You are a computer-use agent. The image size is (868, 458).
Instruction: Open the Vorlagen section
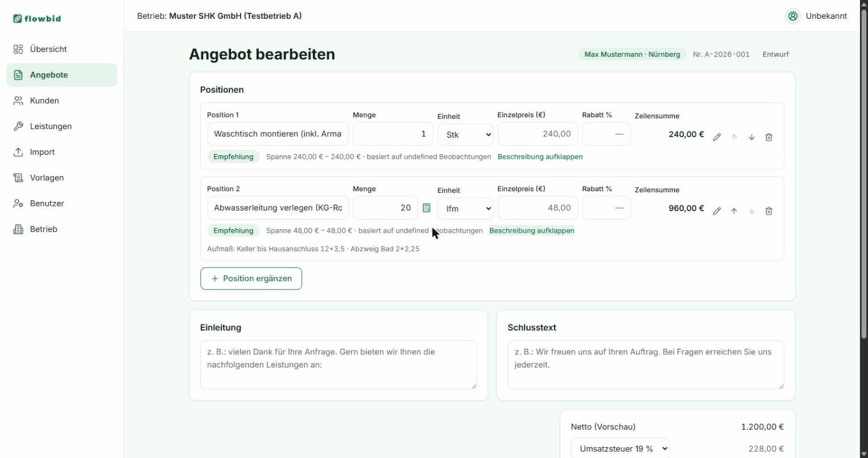tap(61, 178)
